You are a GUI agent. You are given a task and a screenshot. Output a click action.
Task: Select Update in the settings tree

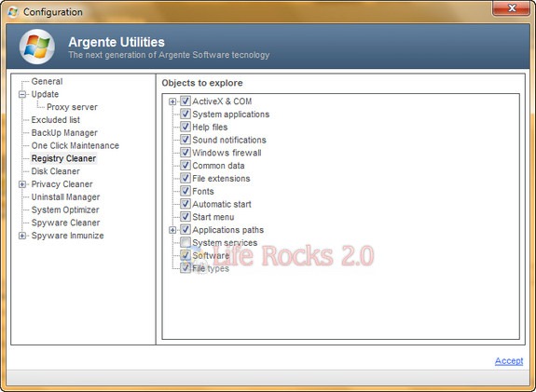click(x=45, y=94)
